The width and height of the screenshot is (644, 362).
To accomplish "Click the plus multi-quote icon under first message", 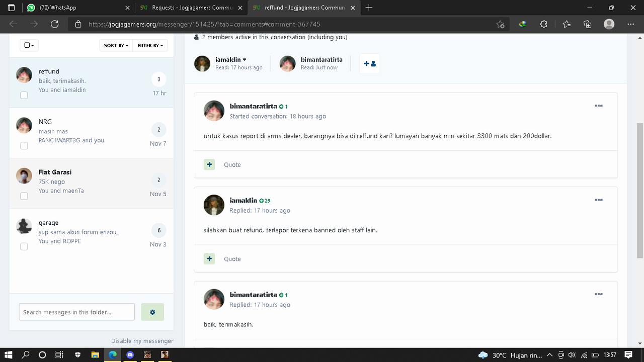I will pos(209,164).
